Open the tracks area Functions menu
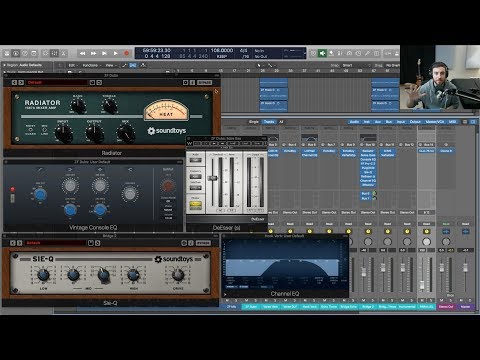480x360 pixels. tap(91, 65)
